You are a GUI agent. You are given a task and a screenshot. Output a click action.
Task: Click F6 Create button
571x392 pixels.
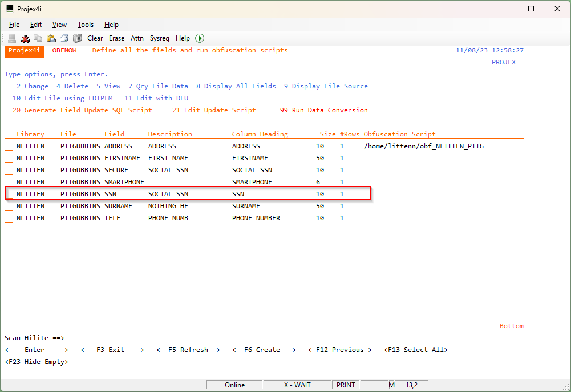pyautogui.click(x=264, y=350)
